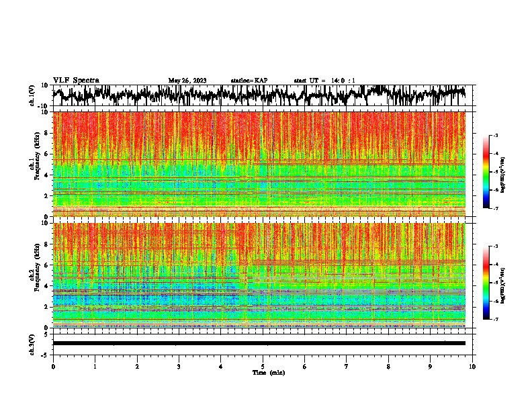
Task: Click the '-3' label on ch.1 colorbar
Action: [495, 135]
